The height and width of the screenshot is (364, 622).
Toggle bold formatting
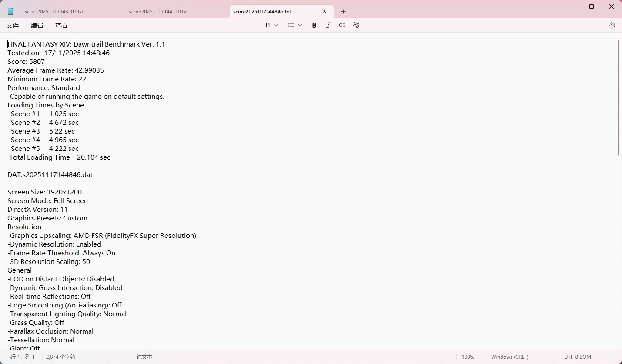(x=314, y=25)
